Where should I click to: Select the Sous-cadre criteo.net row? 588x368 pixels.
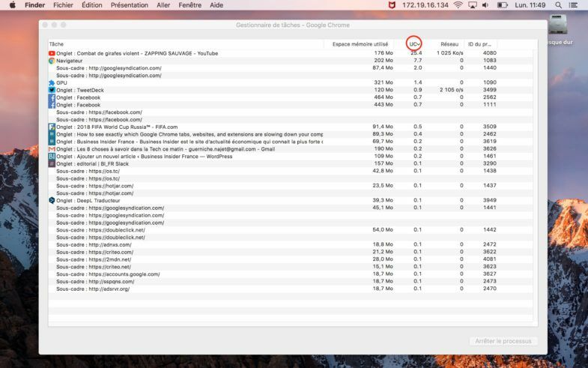point(291,267)
